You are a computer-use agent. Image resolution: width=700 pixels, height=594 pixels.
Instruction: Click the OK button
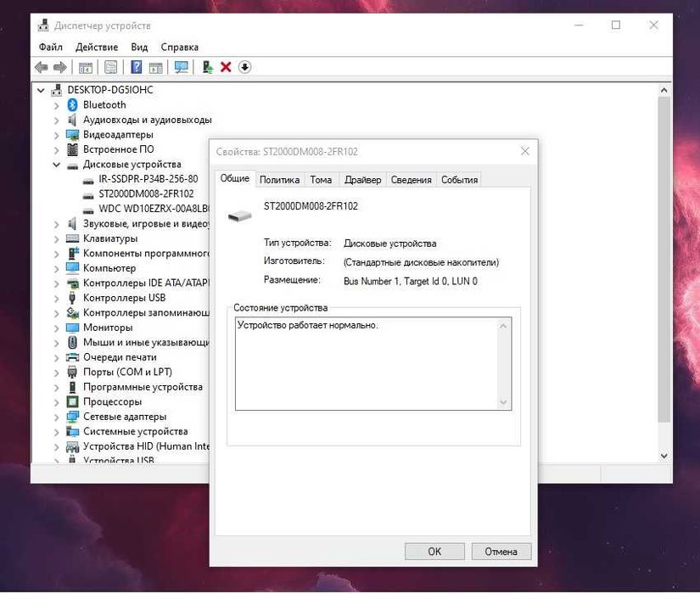434,552
